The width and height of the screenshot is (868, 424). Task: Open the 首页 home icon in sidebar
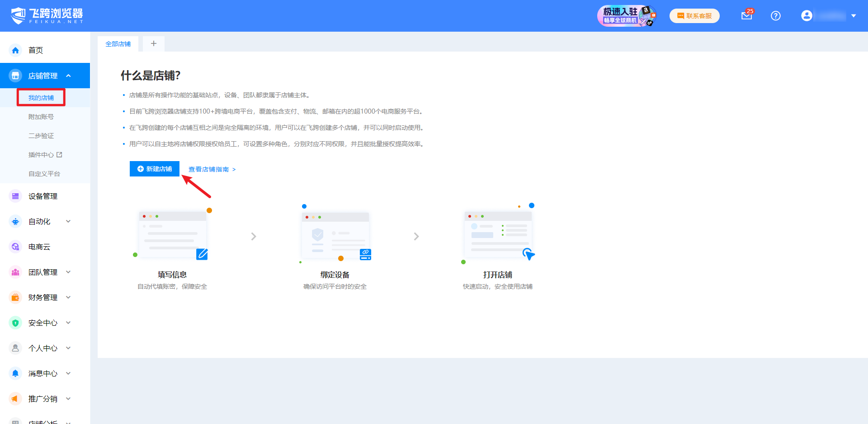[15, 50]
